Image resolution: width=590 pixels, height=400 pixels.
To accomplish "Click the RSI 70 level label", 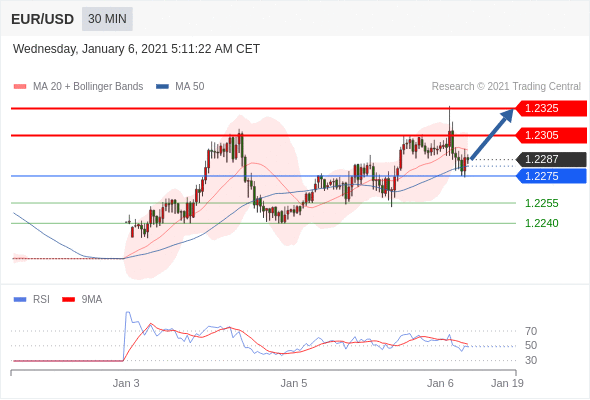I will [531, 332].
